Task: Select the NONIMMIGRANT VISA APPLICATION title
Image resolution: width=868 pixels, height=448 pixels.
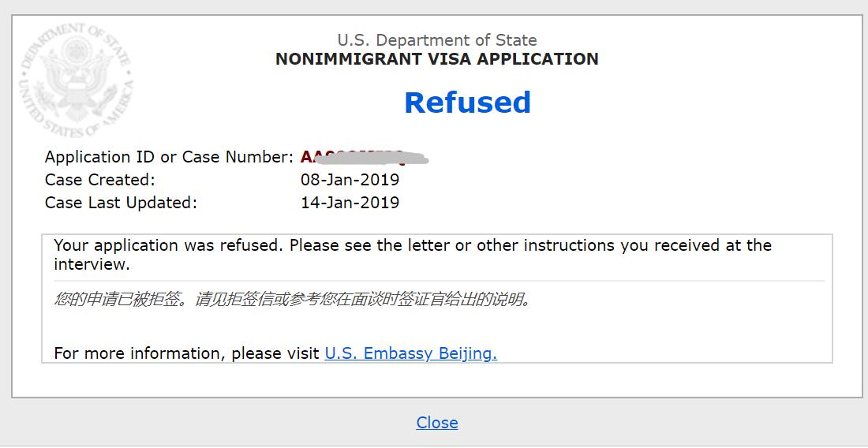Action: tap(437, 58)
